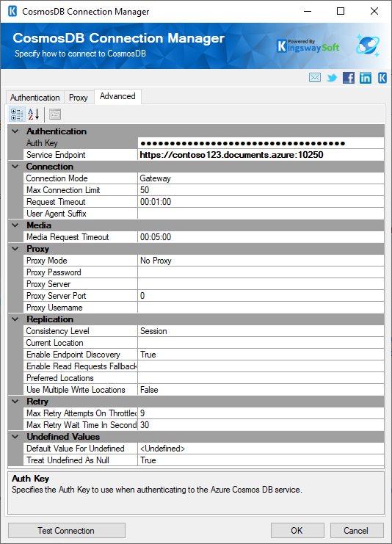Viewport: 392px width, 544px height.
Task: Toggle Enable Endpoint Discovery True value
Action: 261,355
